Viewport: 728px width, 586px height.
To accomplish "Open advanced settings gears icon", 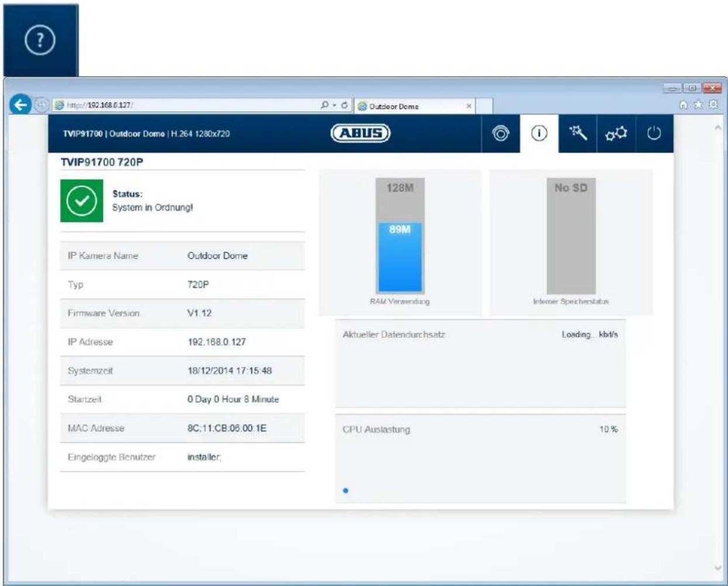I will pos(616,134).
